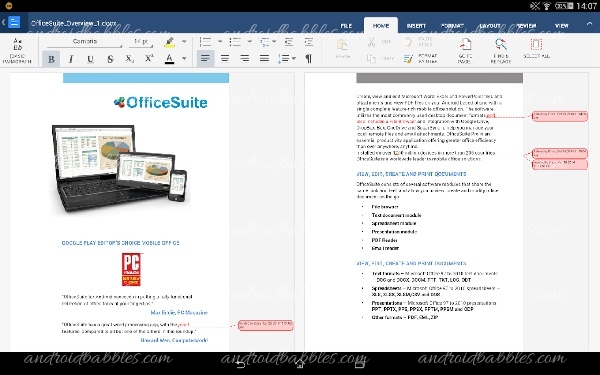The height and width of the screenshot is (375, 600).
Task: Expand the font color dropdown arrow
Action: click(184, 59)
